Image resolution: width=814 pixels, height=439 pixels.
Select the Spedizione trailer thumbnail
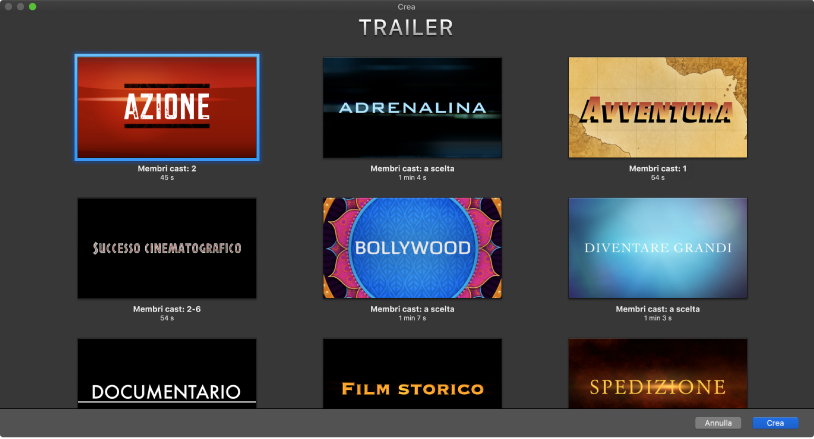tap(658, 375)
